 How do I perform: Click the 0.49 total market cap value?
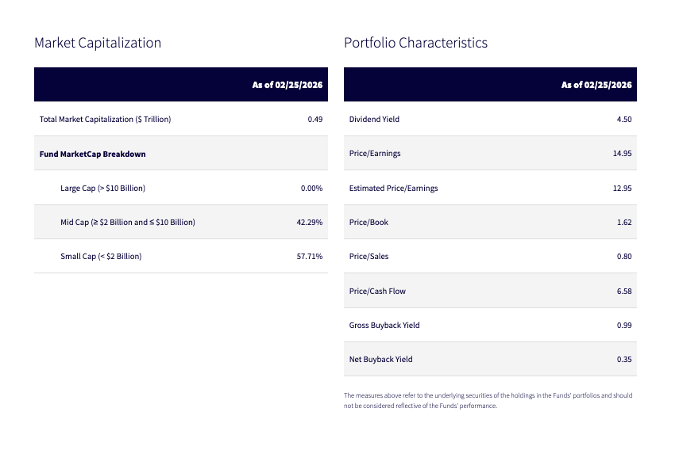pyautogui.click(x=315, y=119)
